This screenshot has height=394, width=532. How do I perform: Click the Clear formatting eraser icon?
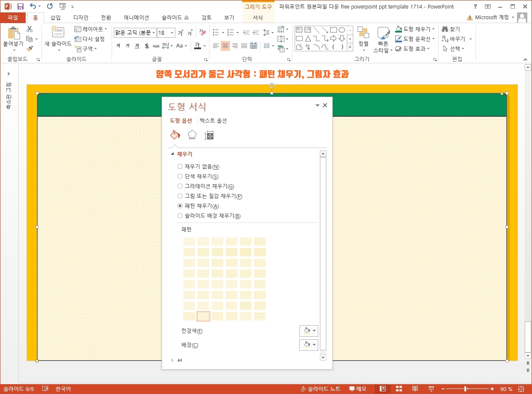click(x=202, y=33)
